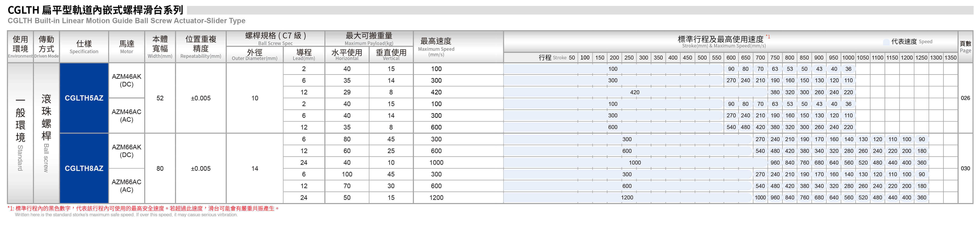Click maximum speed column value "1000"
980x225 pixels.
(x=436, y=163)
